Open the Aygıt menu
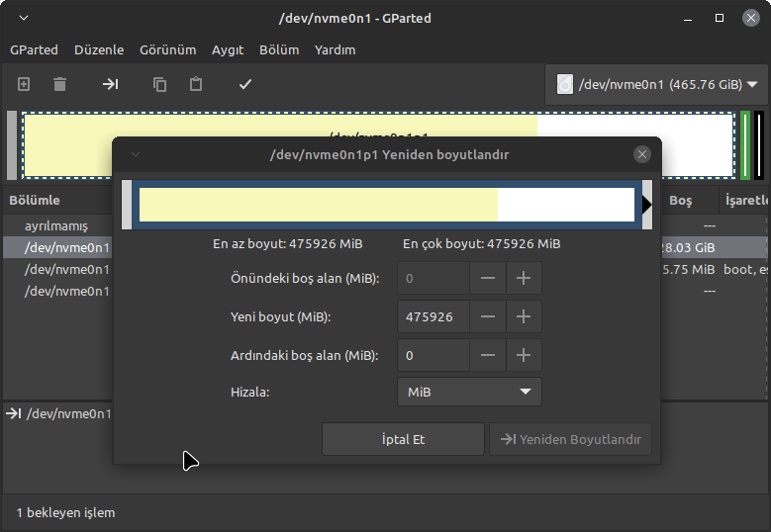 coord(228,50)
